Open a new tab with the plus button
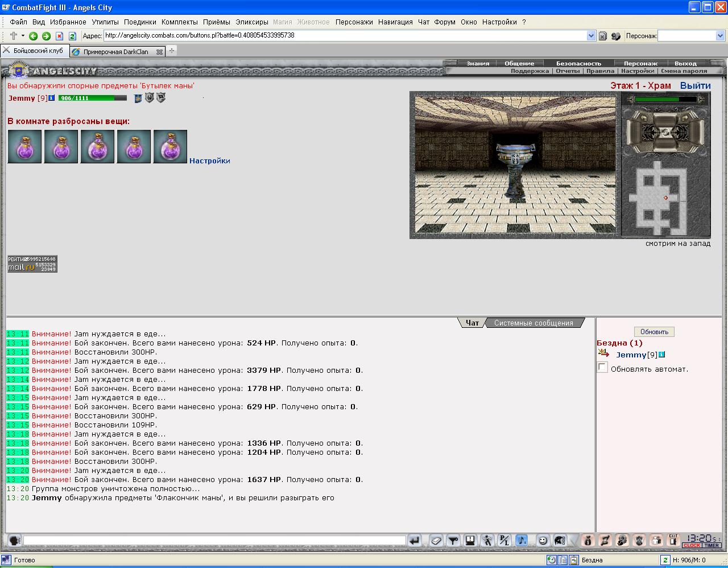Image resolution: width=728 pixels, height=568 pixels. [172, 51]
